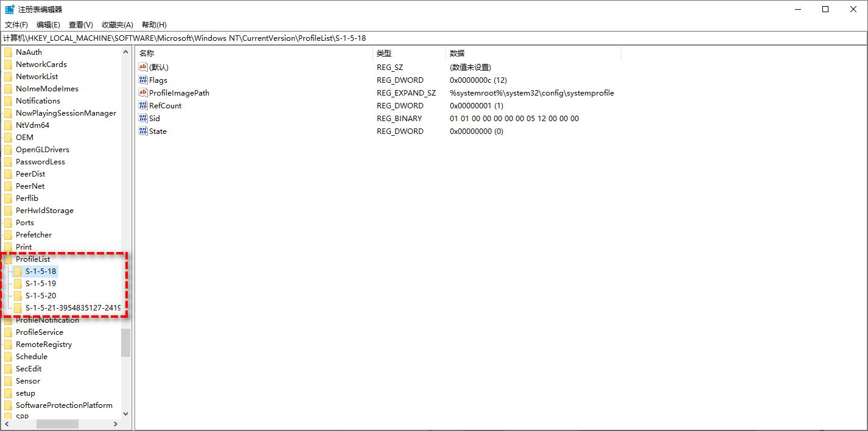Select the S-1-5-20 subkey
This screenshot has width=868, height=431.
click(41, 296)
